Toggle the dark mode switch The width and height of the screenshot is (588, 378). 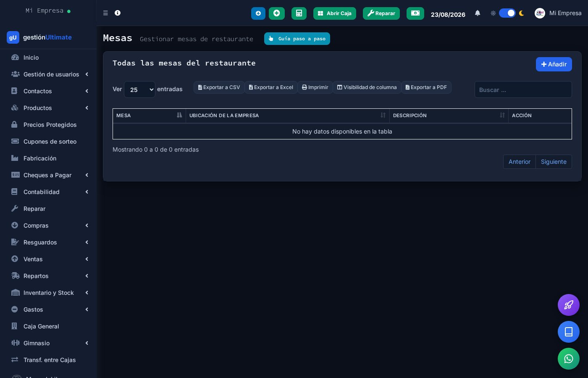[507, 13]
